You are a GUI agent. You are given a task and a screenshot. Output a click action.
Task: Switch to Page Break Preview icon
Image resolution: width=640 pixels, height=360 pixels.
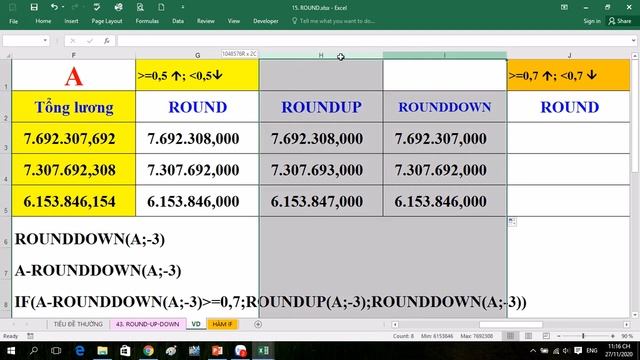546,336
